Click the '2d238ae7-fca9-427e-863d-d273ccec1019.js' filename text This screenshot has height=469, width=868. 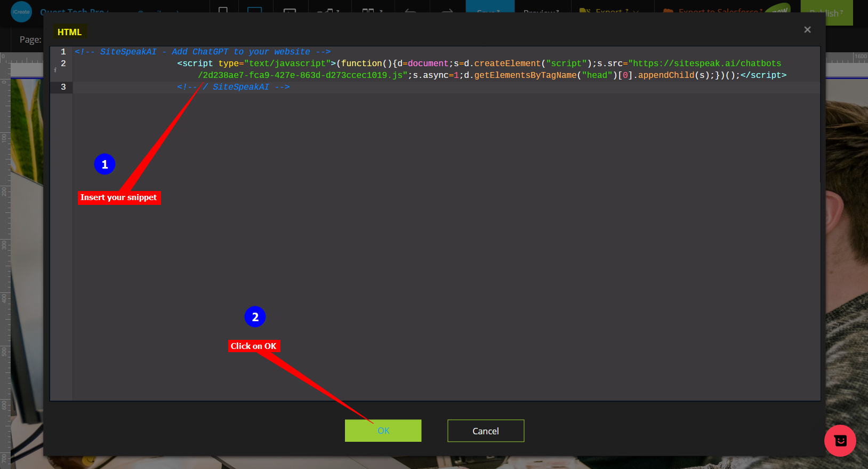point(303,75)
